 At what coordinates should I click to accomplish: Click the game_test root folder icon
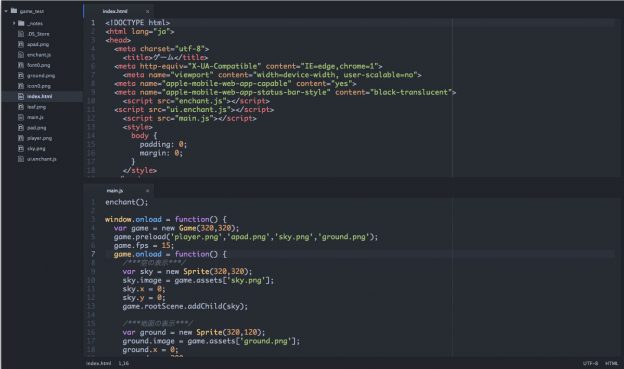click(x=14, y=11)
